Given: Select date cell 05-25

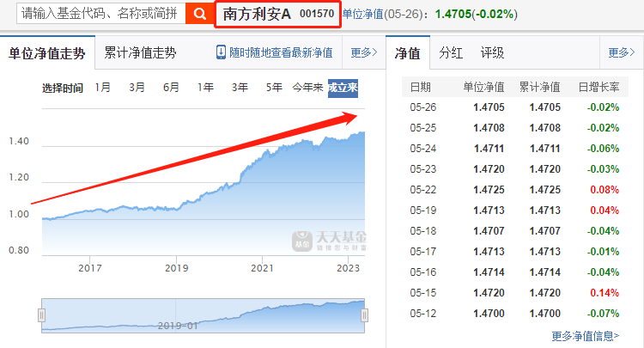Looking at the screenshot, I should (423, 128).
